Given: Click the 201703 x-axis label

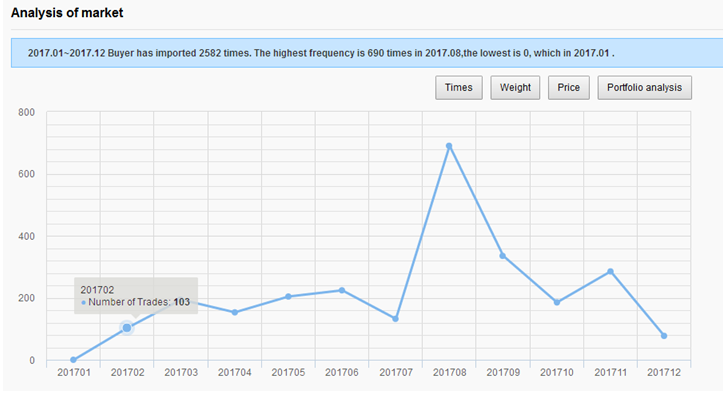Looking at the screenshot, I should [181, 373].
